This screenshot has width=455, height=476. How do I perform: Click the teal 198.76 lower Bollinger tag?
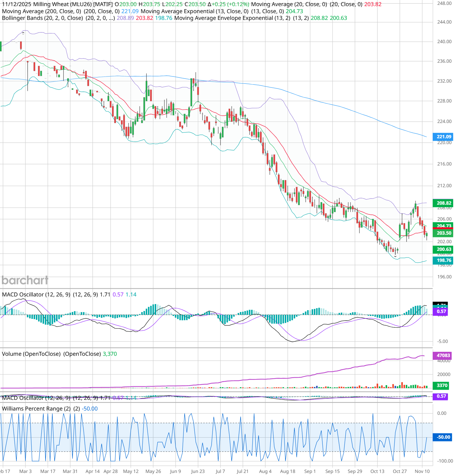443,260
